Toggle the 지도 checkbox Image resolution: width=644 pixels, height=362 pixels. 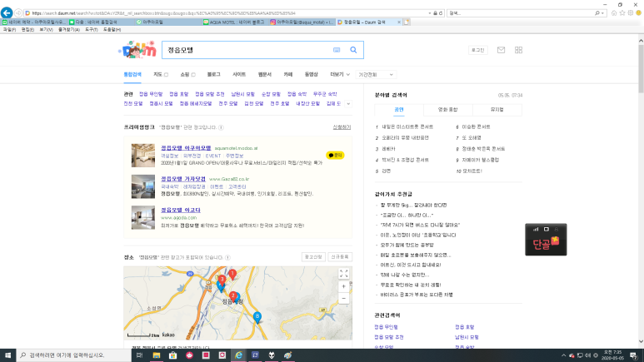[x=167, y=75]
